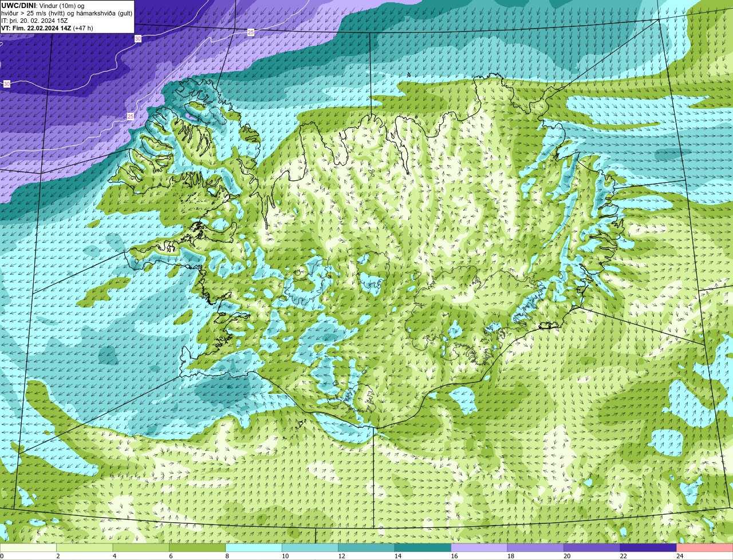The height and width of the screenshot is (560, 733).
Task: Click the '4' tick on the color scale
Action: [x=114, y=556]
